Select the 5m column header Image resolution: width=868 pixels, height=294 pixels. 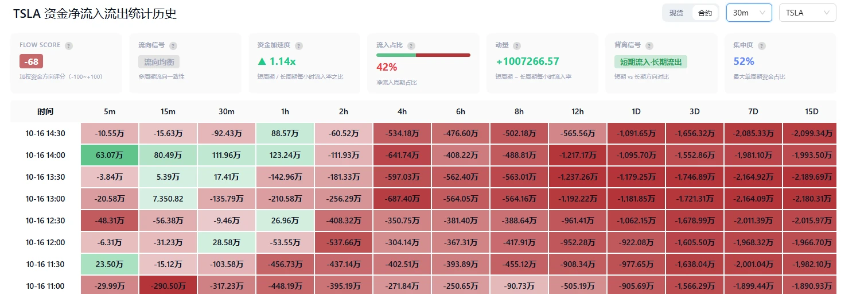pos(110,111)
